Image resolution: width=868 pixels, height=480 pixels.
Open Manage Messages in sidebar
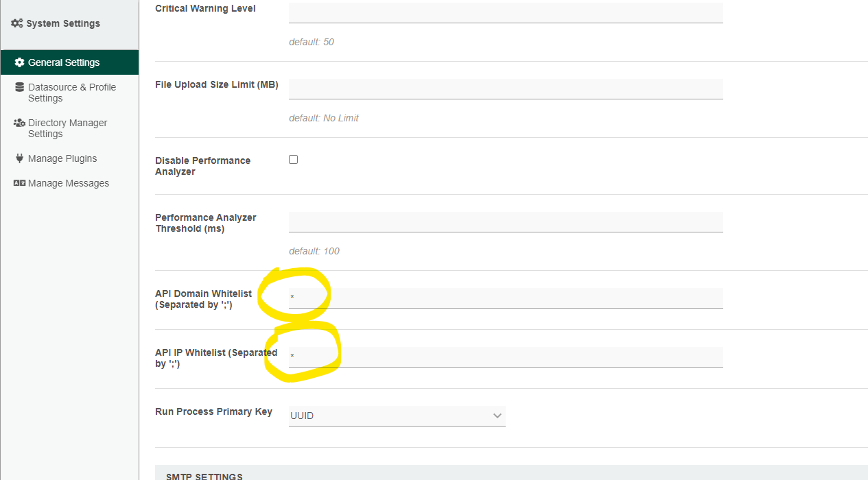click(69, 183)
